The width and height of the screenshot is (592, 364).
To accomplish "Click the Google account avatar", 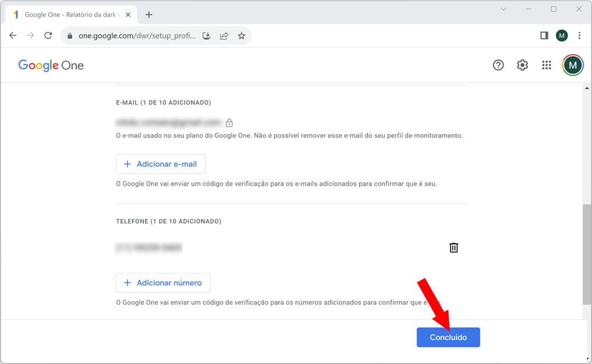I will coord(572,65).
